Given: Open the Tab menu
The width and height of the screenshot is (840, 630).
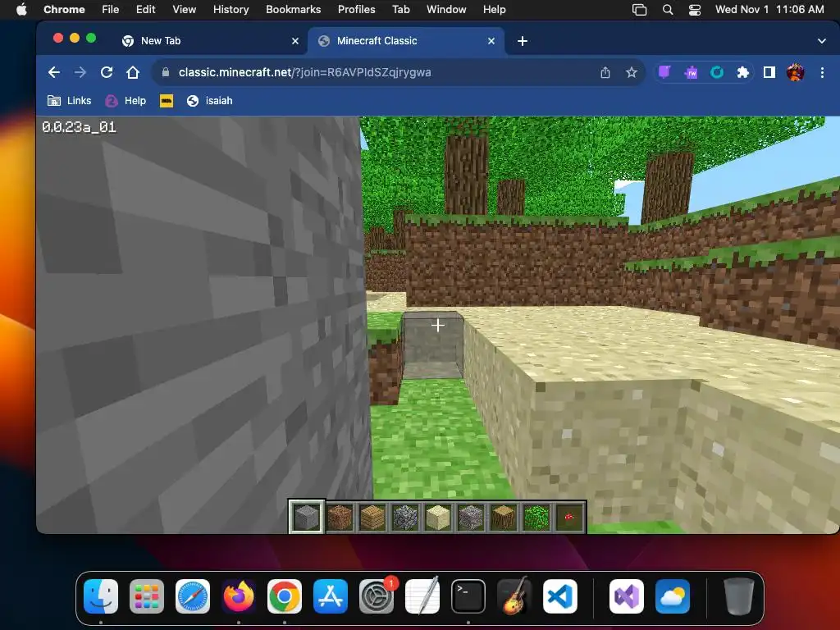Looking at the screenshot, I should click(x=400, y=10).
